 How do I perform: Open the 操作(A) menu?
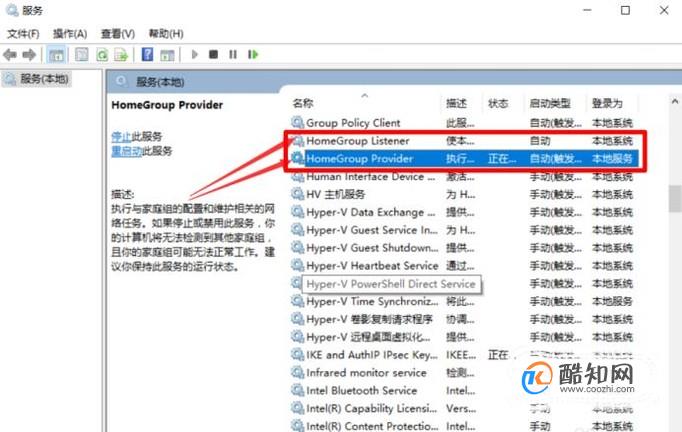[70, 33]
